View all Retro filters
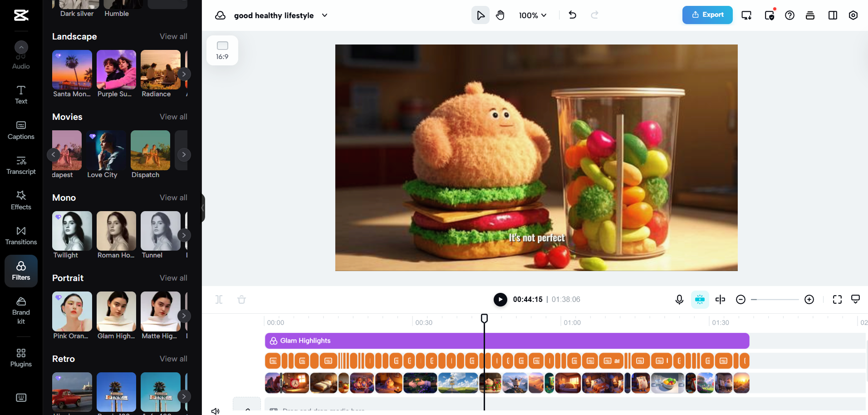This screenshot has width=868, height=415. click(x=173, y=359)
